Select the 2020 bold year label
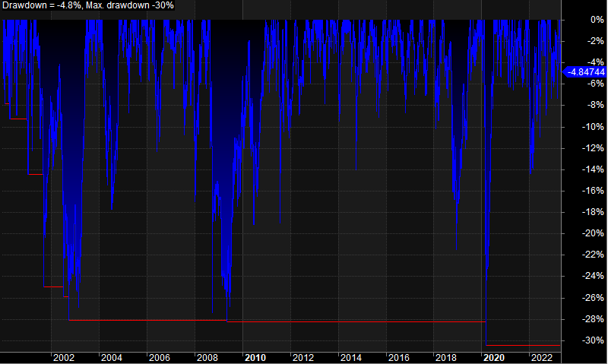 494,358
